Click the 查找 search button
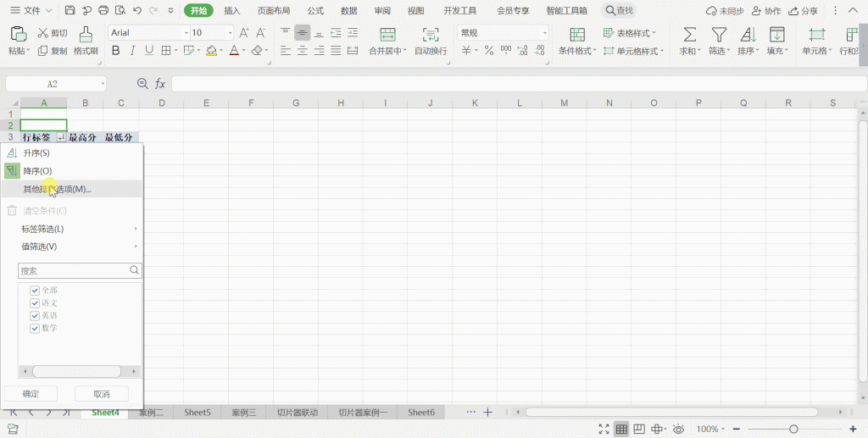Image resolution: width=868 pixels, height=438 pixels. pyautogui.click(x=619, y=10)
